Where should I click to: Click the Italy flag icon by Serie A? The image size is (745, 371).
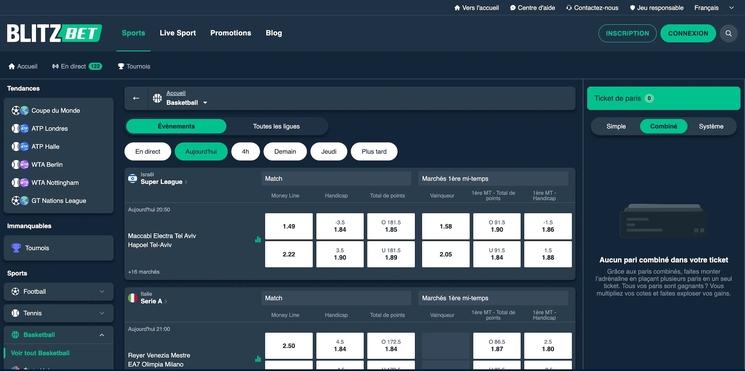coord(133,298)
